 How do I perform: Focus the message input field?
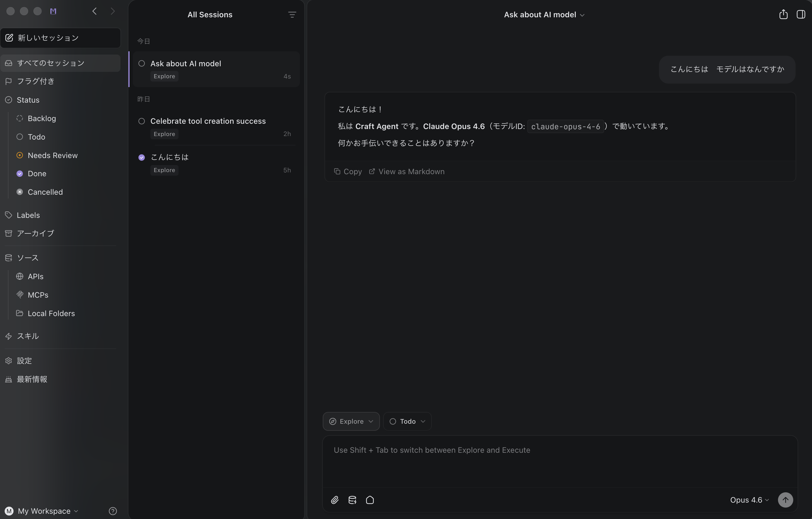coord(560,462)
